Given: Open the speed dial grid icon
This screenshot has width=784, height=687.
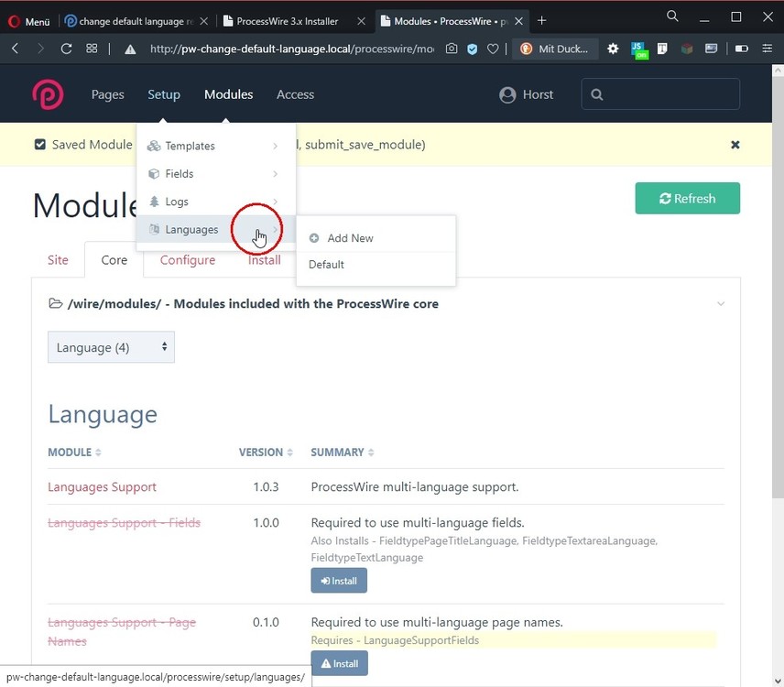Looking at the screenshot, I should [x=92, y=49].
